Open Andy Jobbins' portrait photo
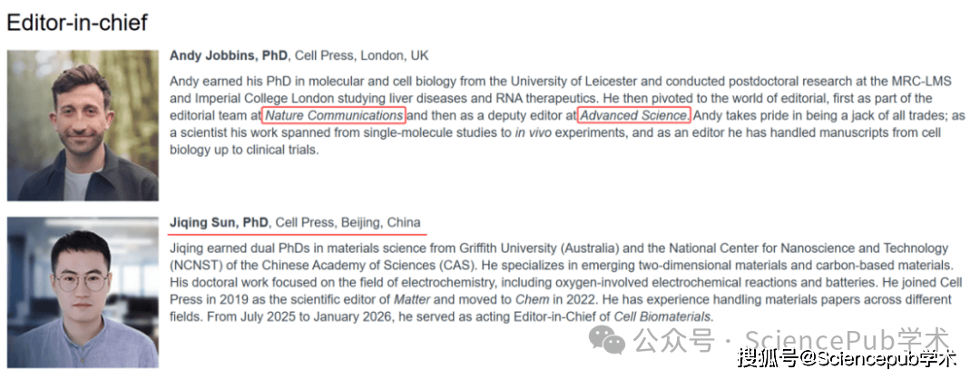 83,125
